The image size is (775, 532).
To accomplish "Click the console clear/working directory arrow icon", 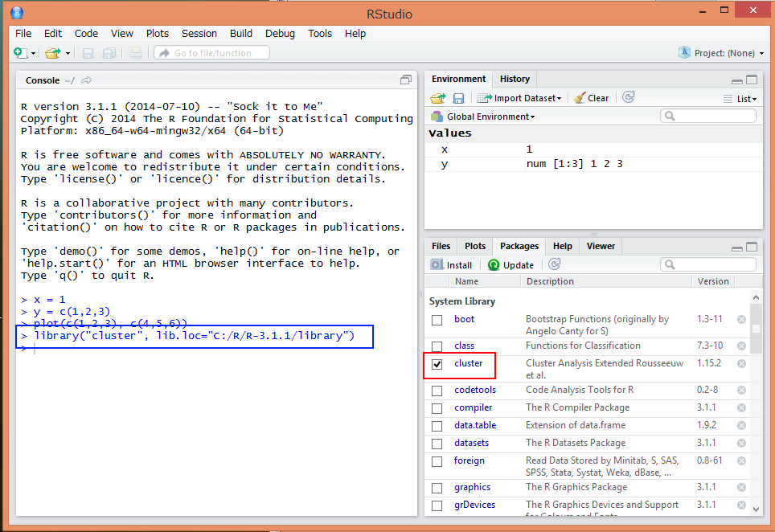I will [87, 80].
